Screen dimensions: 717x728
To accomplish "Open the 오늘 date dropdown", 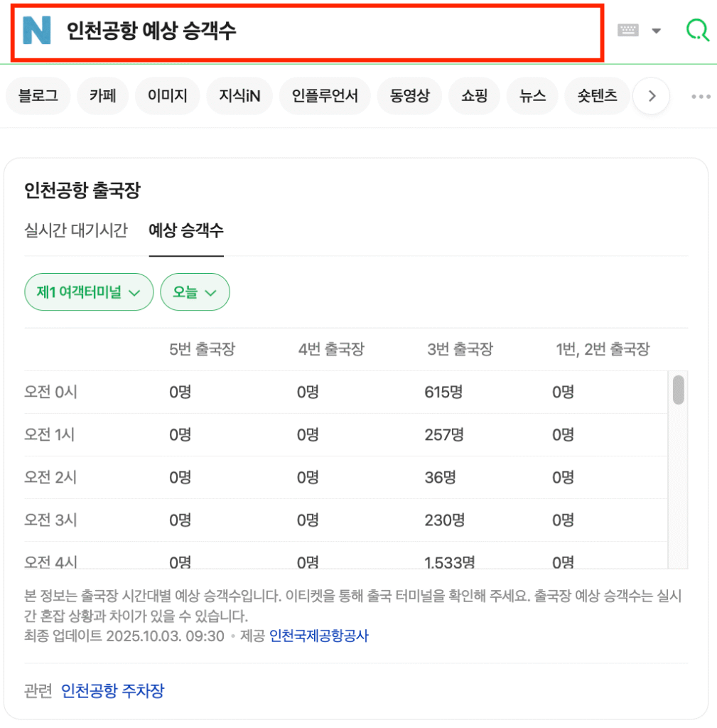I will tap(195, 292).
